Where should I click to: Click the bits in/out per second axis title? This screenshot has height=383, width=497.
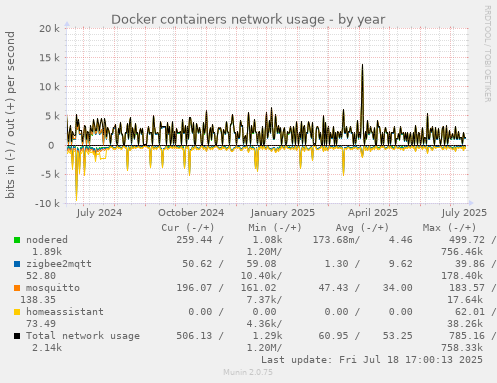[x=10, y=115]
